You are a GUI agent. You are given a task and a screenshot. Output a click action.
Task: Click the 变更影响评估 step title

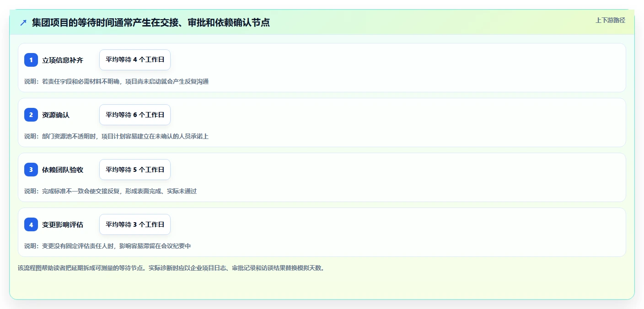pyautogui.click(x=63, y=224)
